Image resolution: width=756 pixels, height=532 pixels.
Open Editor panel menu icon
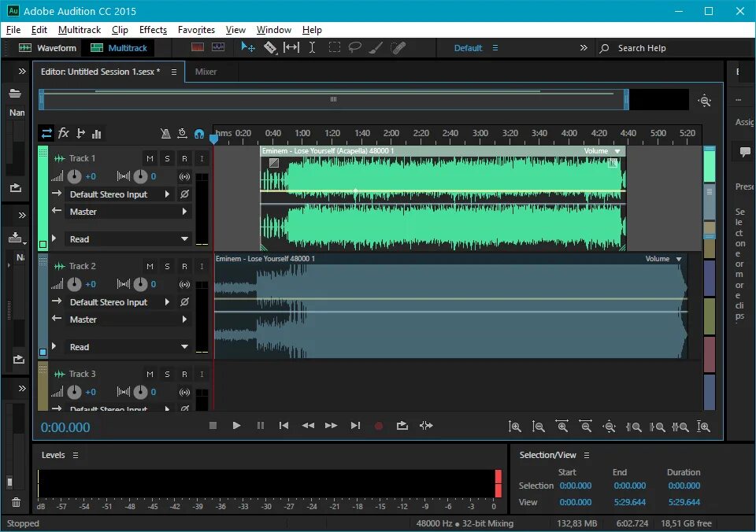click(174, 72)
